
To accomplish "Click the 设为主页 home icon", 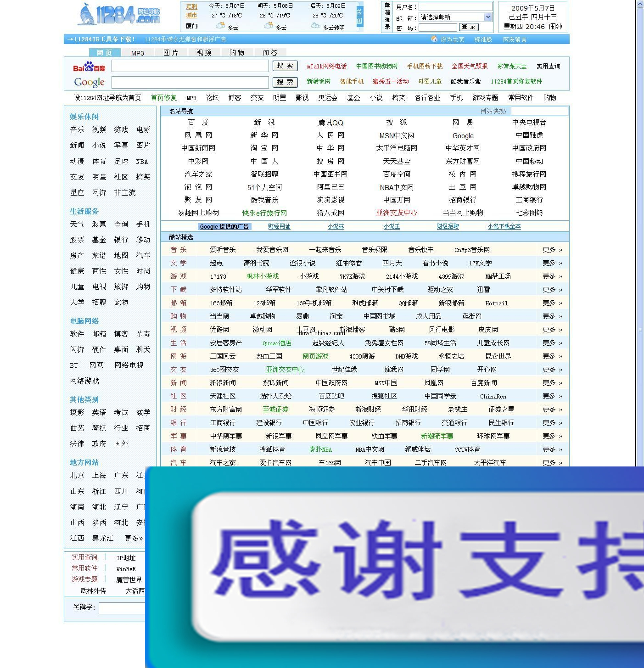I will tap(434, 39).
